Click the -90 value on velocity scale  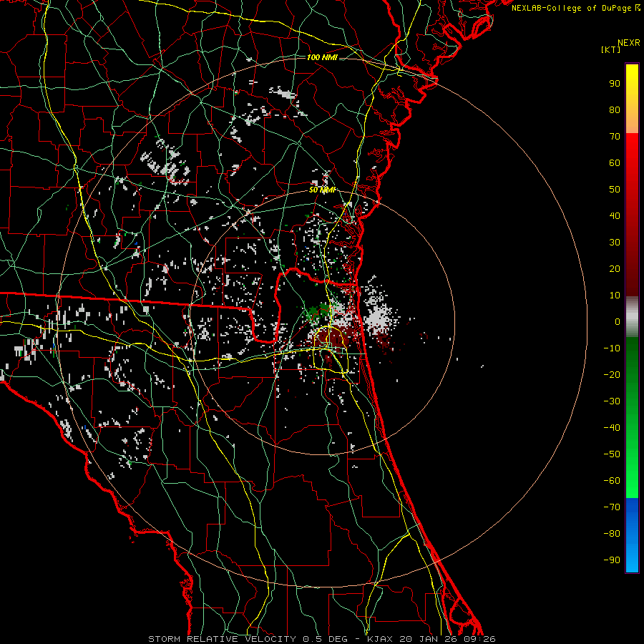(x=612, y=560)
